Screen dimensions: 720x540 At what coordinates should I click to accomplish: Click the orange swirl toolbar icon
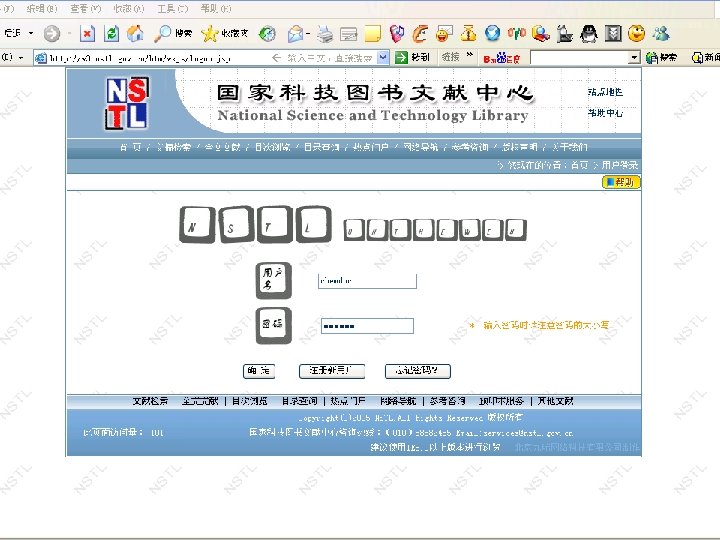pos(420,34)
